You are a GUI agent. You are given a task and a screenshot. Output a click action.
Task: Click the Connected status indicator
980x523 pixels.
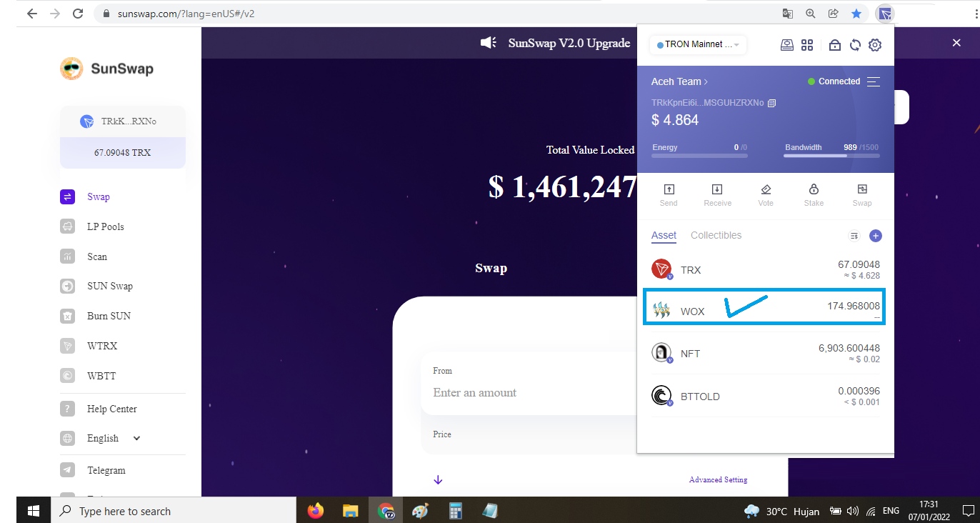coord(834,81)
